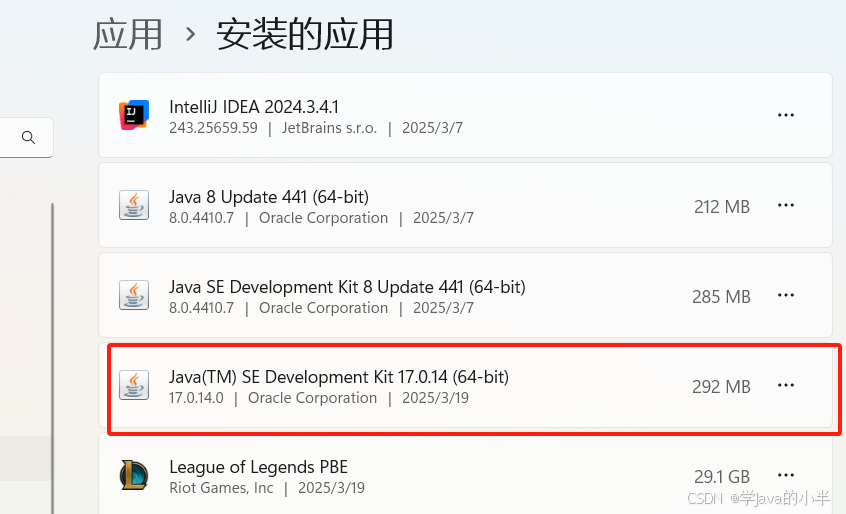Open more options for Java 8 Update 441
The image size is (846, 514).
click(x=786, y=205)
